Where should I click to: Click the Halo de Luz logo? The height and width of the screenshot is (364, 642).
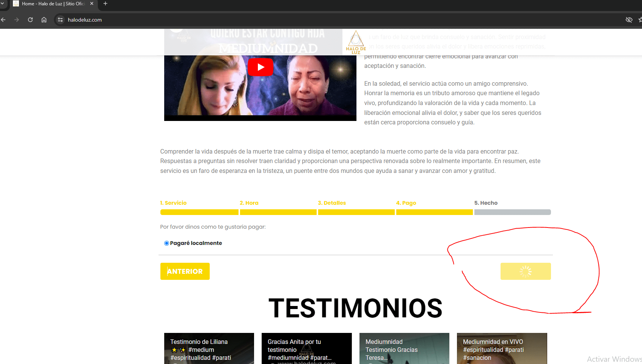click(x=356, y=42)
